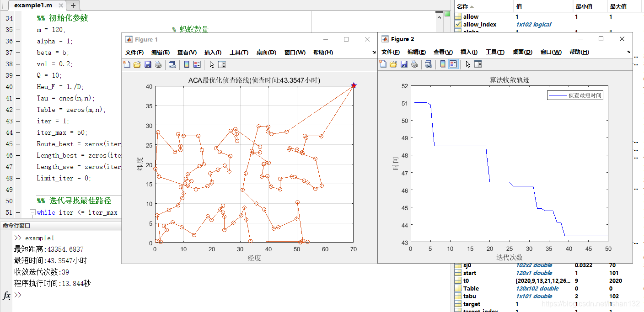Viewport: 644px width, 312px height.
Task: Click Open File icon in Figure 1 toolbar
Action: pos(137,64)
